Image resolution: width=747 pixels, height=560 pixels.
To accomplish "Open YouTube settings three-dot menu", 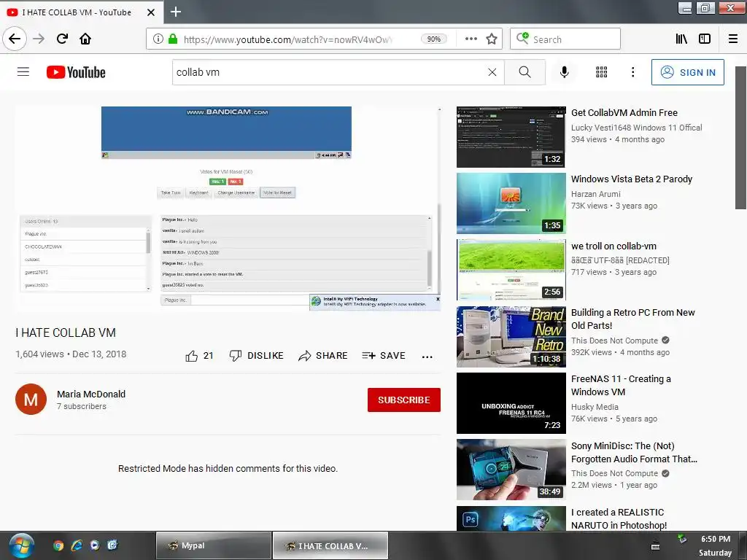I will [x=632, y=72].
